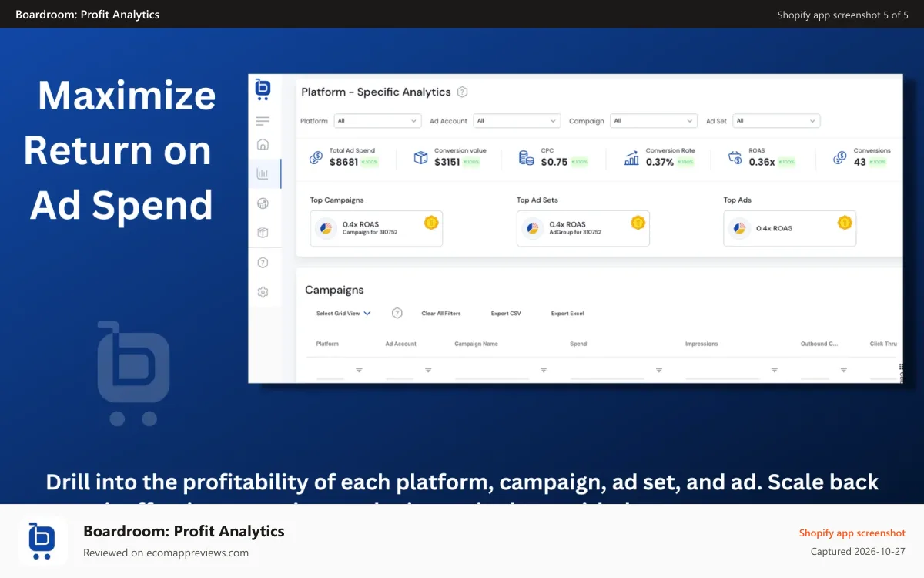This screenshot has width=924, height=578.
Task: Click pie icon in Top Ads card
Action: point(738,229)
